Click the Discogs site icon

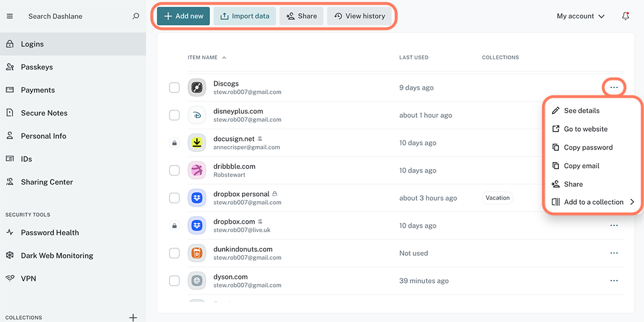[x=197, y=88]
